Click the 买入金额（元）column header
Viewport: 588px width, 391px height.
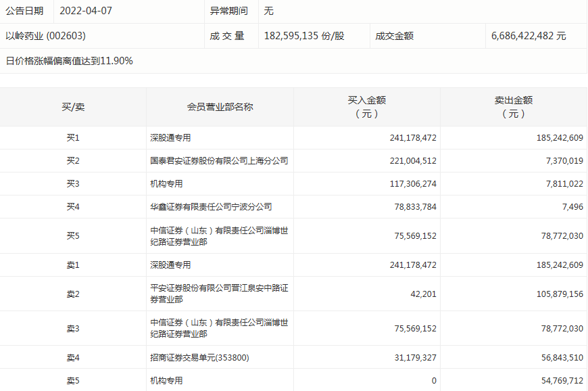pos(367,107)
